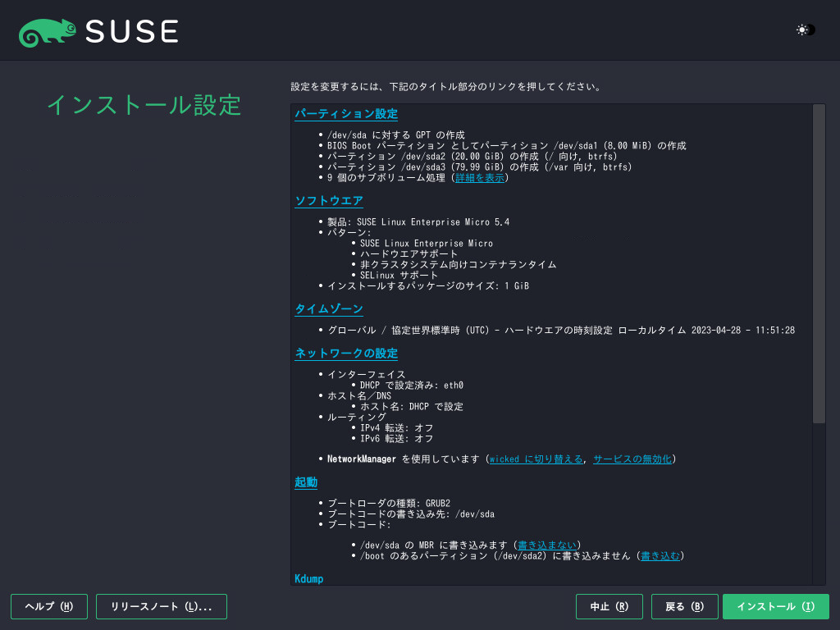Select the text '製品: SUSE Linux Enterprise Micro 5.4'
840x630 pixels.
click(x=418, y=221)
